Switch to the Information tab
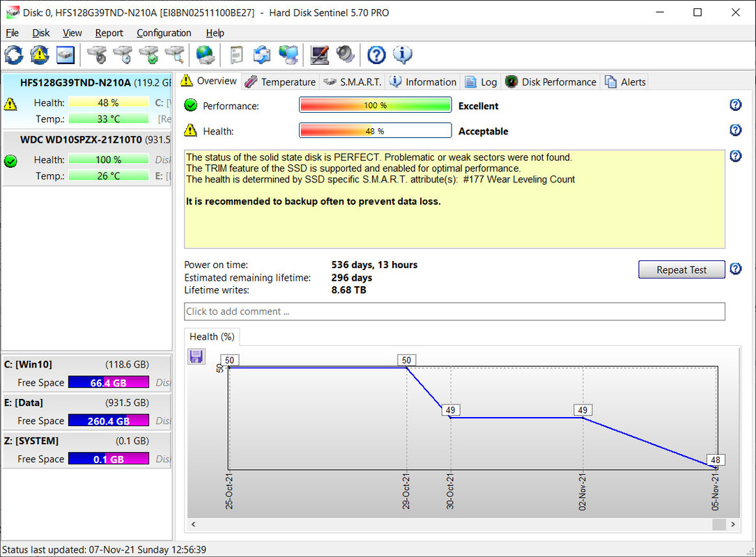The image size is (756, 557). pyautogui.click(x=423, y=82)
